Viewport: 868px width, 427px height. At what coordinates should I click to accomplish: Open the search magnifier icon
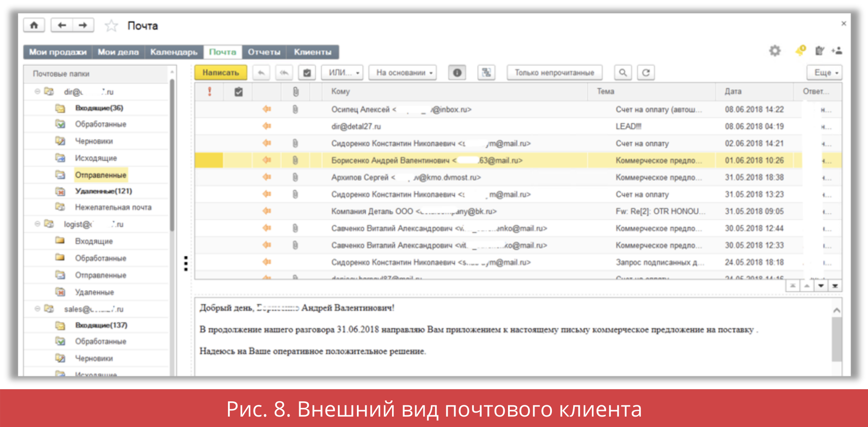coord(623,73)
